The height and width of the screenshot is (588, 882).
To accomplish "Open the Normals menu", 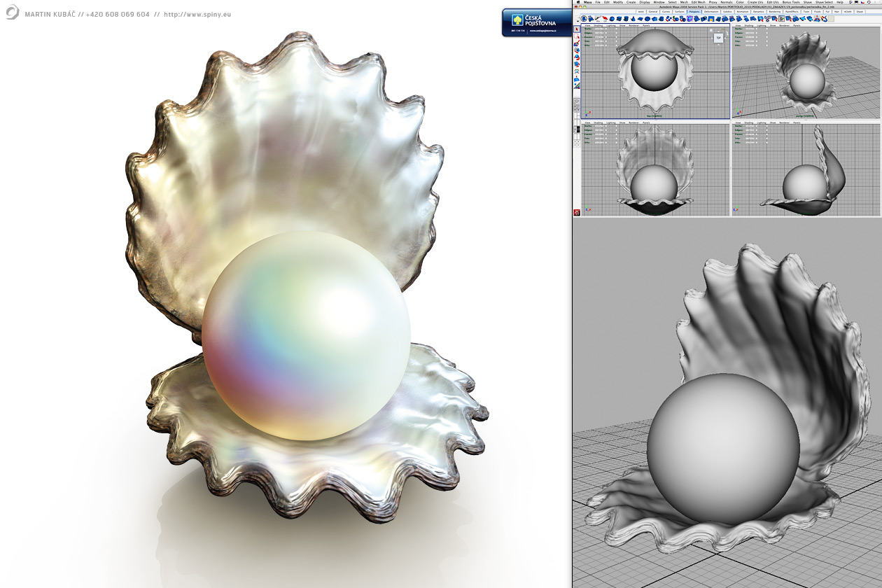I will point(726,2).
